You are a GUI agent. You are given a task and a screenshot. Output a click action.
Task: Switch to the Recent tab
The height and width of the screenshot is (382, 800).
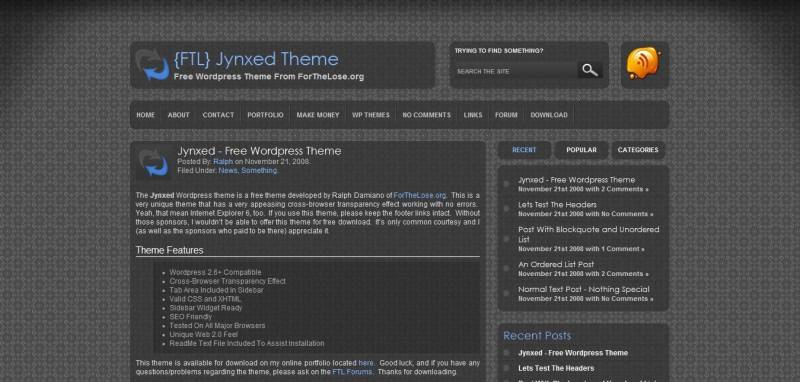point(524,150)
